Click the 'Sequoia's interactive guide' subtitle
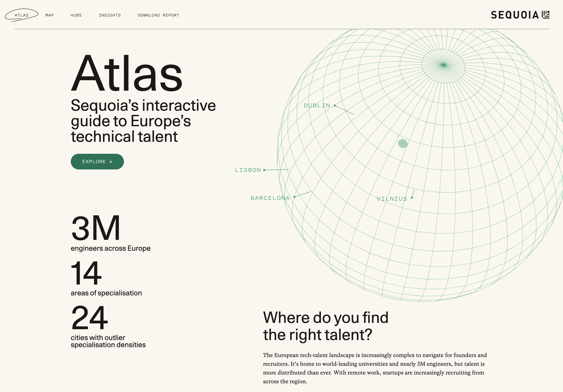 [143, 121]
